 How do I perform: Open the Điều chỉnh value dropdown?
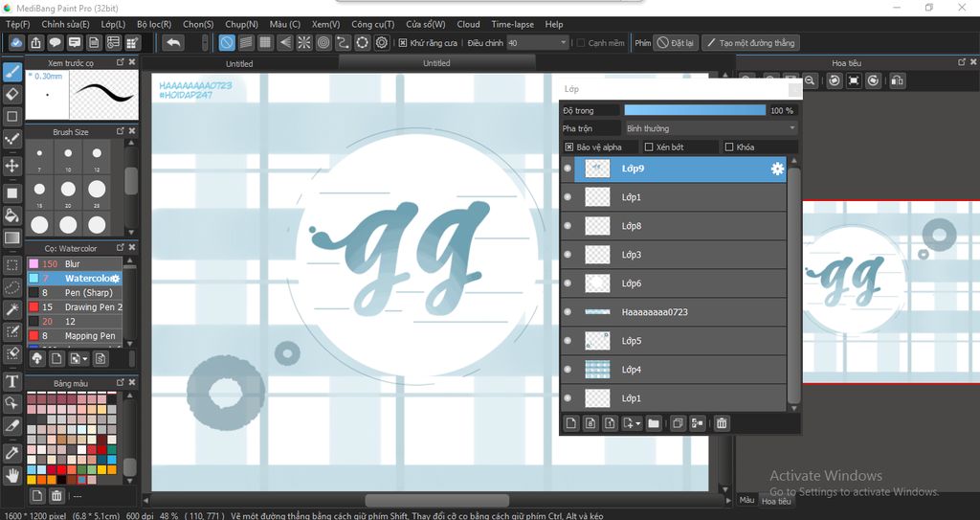(x=537, y=42)
